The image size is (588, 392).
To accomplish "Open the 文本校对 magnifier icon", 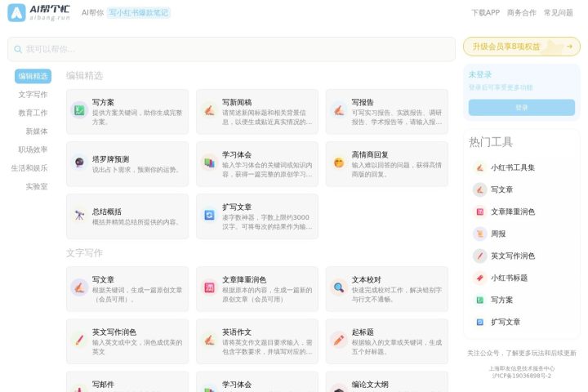I will coord(339,287).
